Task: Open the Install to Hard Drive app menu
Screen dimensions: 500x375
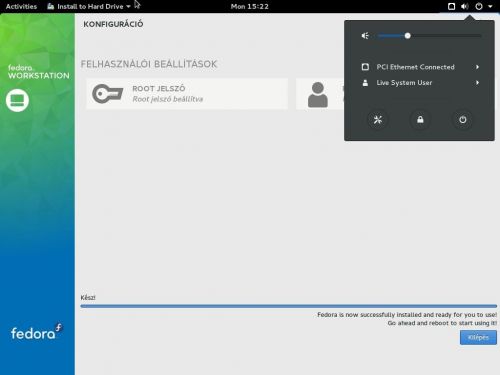Action: 89,6
